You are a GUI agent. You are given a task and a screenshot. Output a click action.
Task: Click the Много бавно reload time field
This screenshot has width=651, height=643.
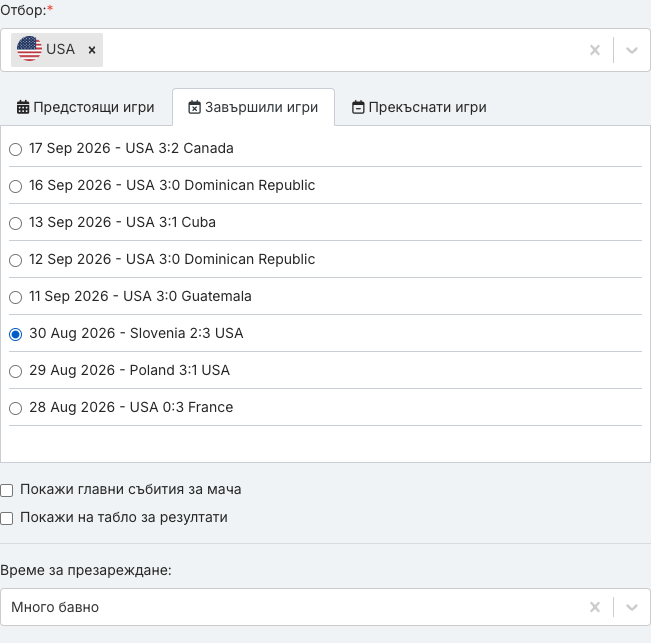point(325,607)
